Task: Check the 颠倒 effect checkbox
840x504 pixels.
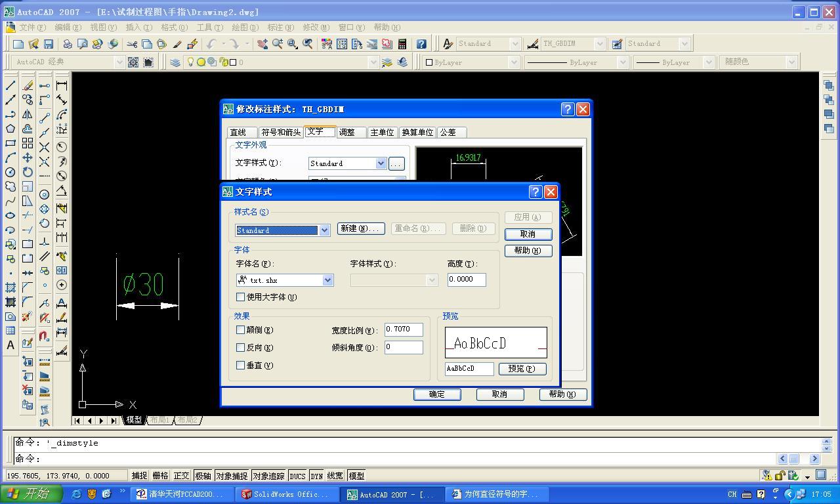Action: [x=241, y=330]
